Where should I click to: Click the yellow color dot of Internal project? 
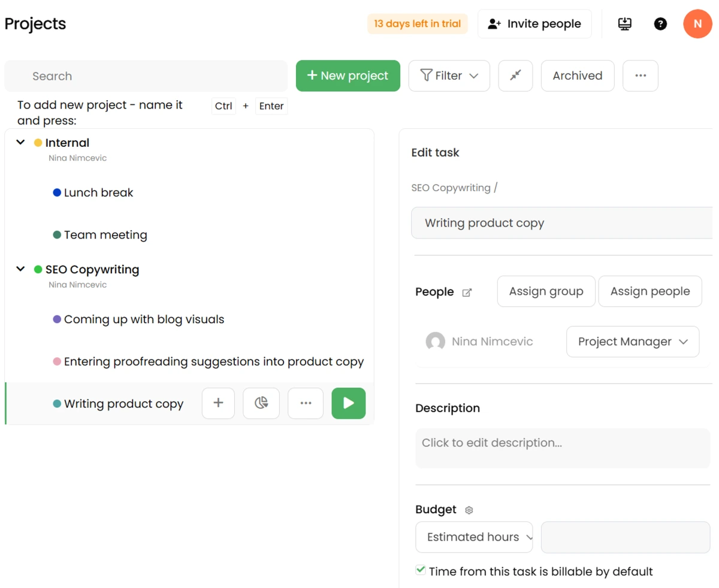(38, 143)
